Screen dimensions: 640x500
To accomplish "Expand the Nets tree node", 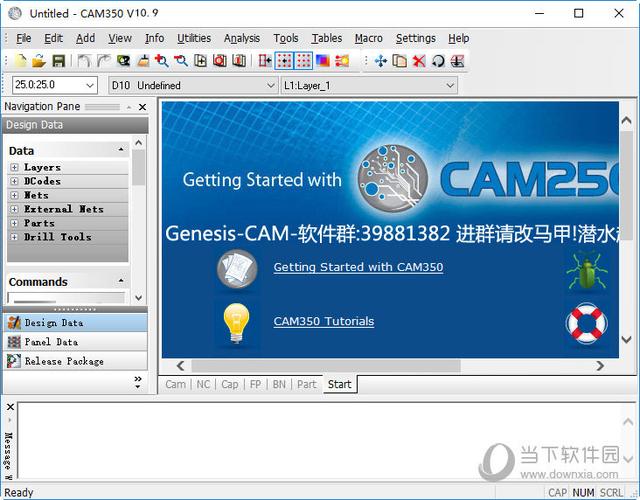I will pos(14,195).
